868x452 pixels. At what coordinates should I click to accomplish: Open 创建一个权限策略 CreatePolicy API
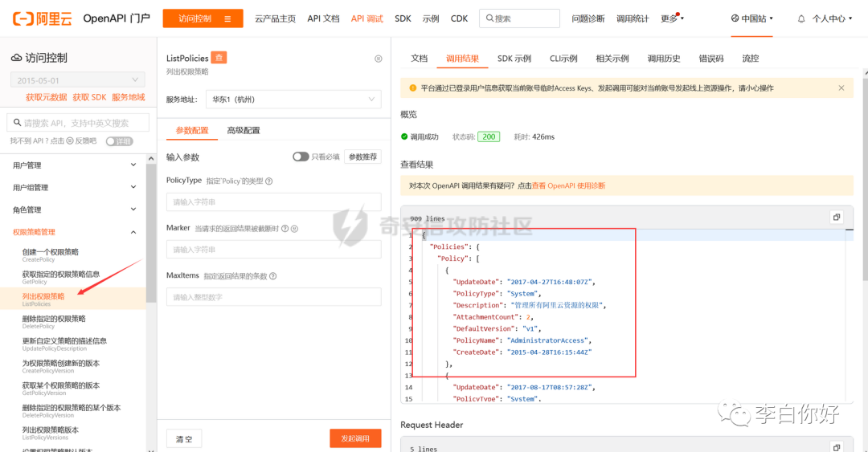pyautogui.click(x=51, y=255)
